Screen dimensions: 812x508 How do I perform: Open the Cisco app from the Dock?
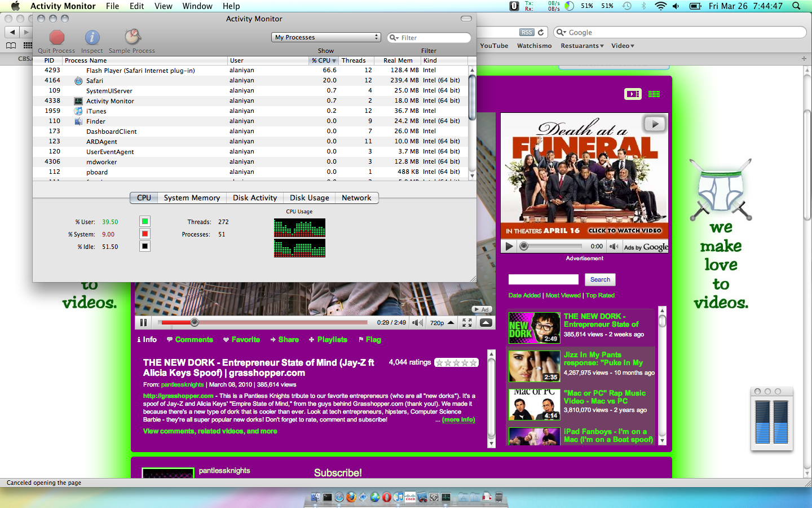[411, 497]
